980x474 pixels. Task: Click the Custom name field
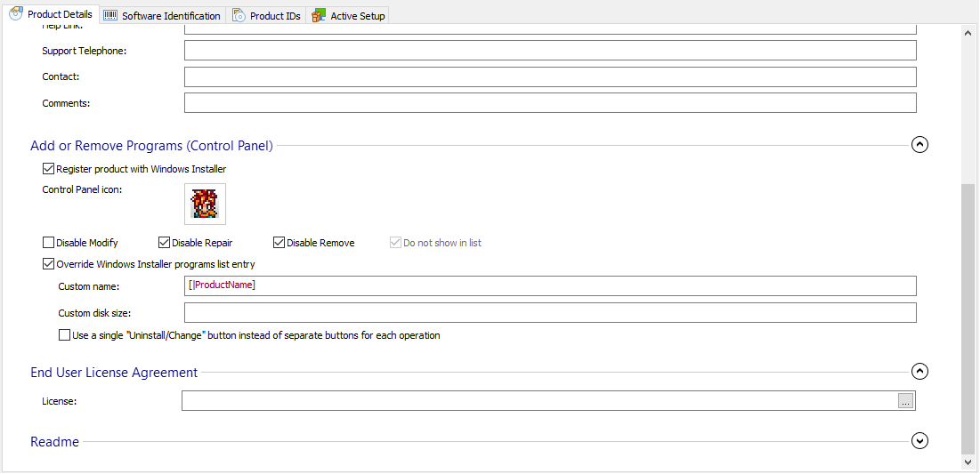[550, 285]
